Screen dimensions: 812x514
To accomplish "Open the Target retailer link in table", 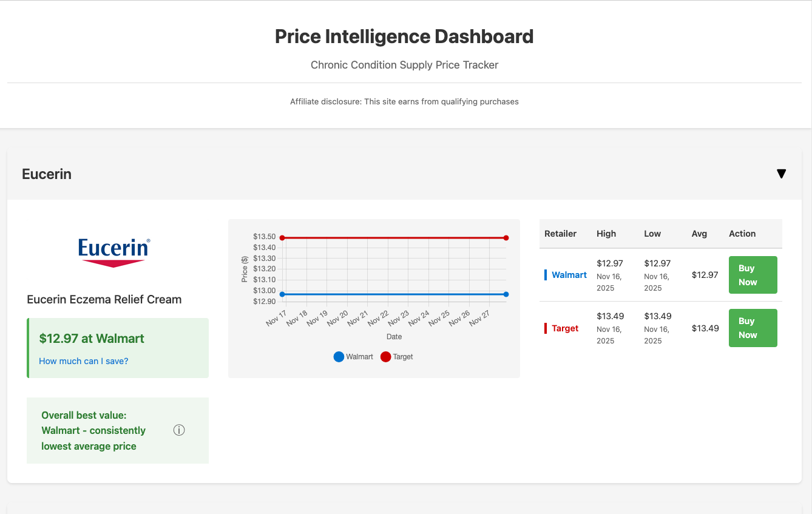I will (564, 328).
